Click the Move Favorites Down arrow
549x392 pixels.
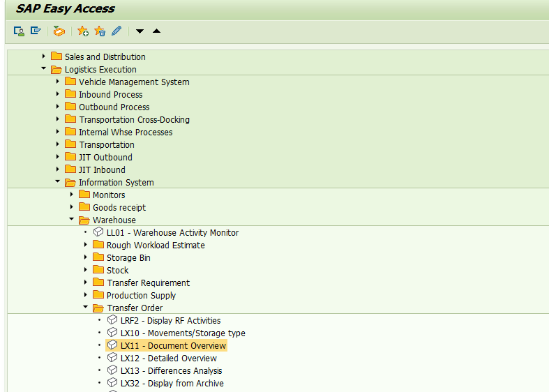pyautogui.click(x=140, y=31)
